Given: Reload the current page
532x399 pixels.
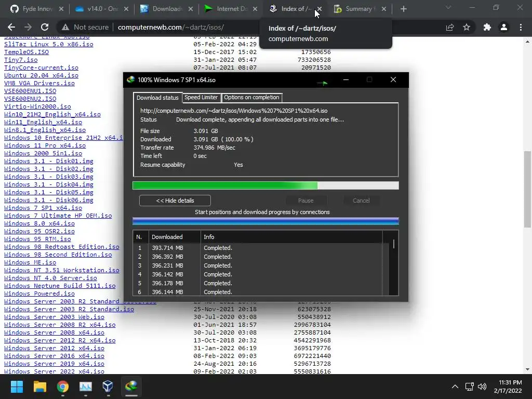Looking at the screenshot, I should click(45, 27).
